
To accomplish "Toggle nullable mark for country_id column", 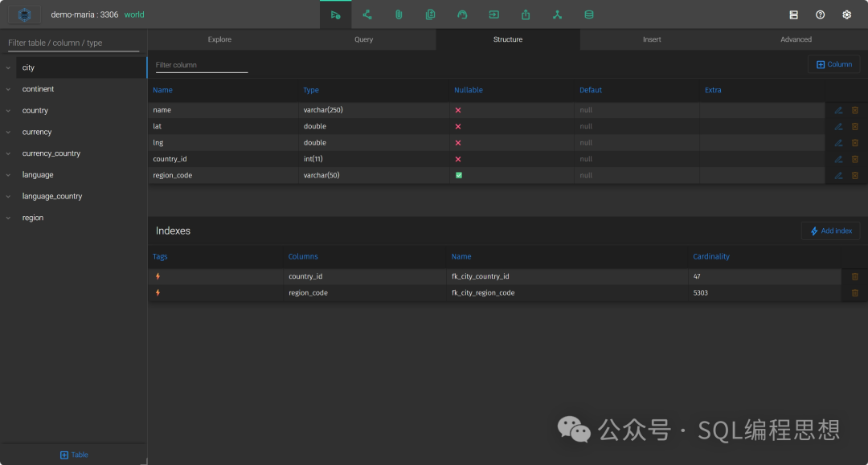I will click(458, 159).
